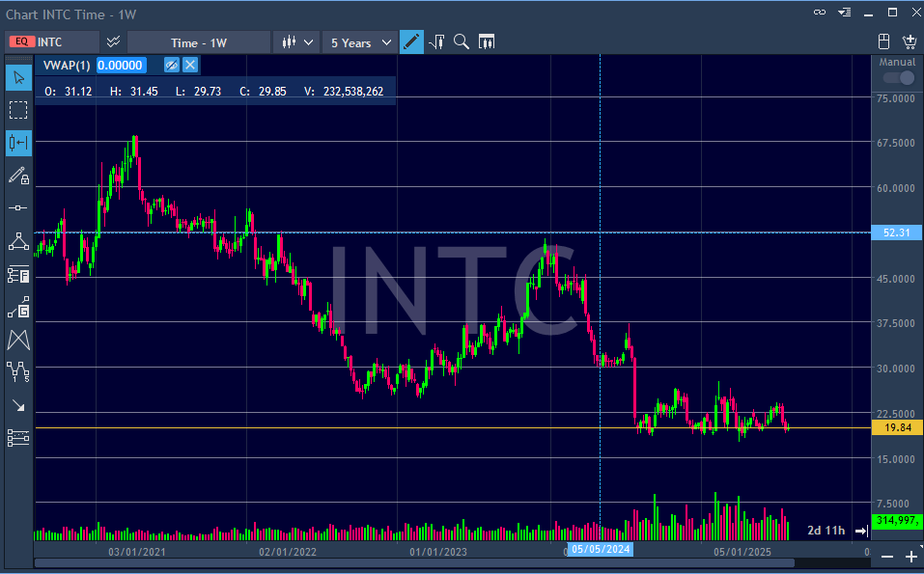Click the 05/01/2025 date axis label

click(742, 552)
